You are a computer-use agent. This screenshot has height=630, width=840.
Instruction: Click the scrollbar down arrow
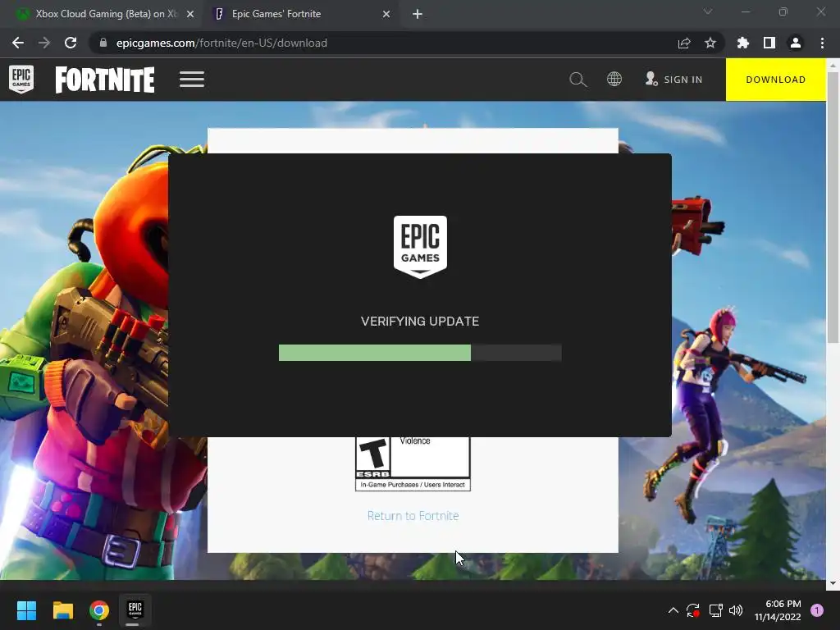point(833,583)
